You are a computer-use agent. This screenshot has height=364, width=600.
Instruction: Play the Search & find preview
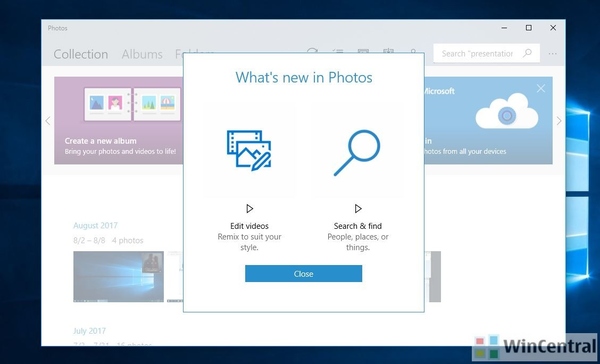358,209
